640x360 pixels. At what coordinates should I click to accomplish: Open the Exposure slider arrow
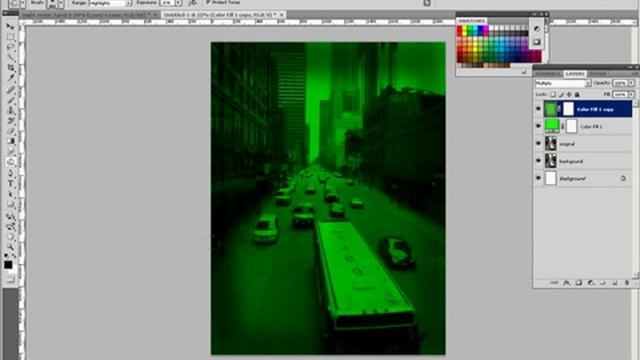tap(178, 3)
